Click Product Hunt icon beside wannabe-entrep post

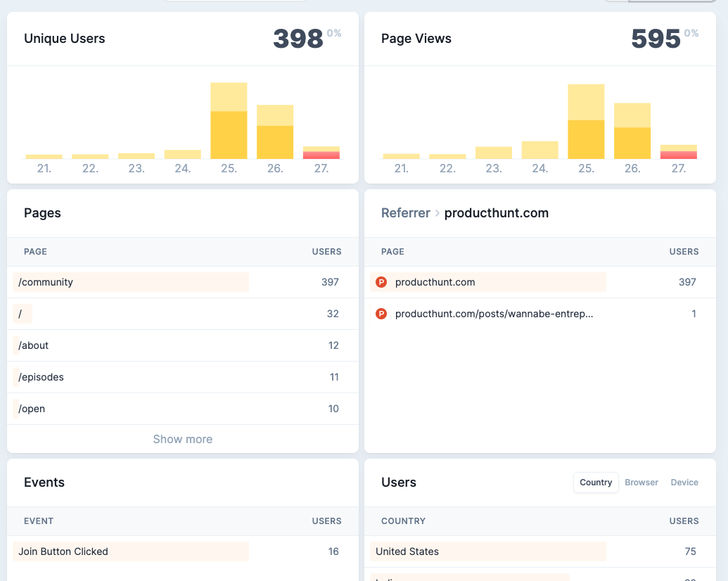[x=381, y=314]
